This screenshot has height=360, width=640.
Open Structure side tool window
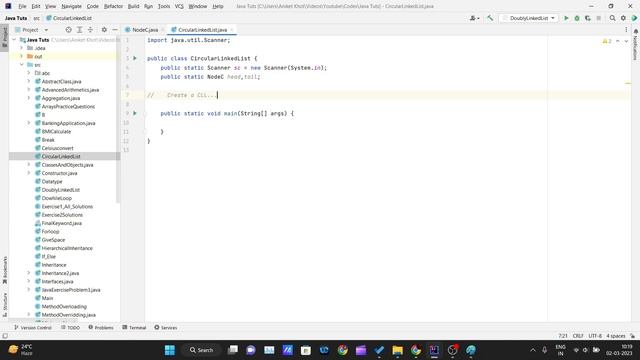point(5,304)
